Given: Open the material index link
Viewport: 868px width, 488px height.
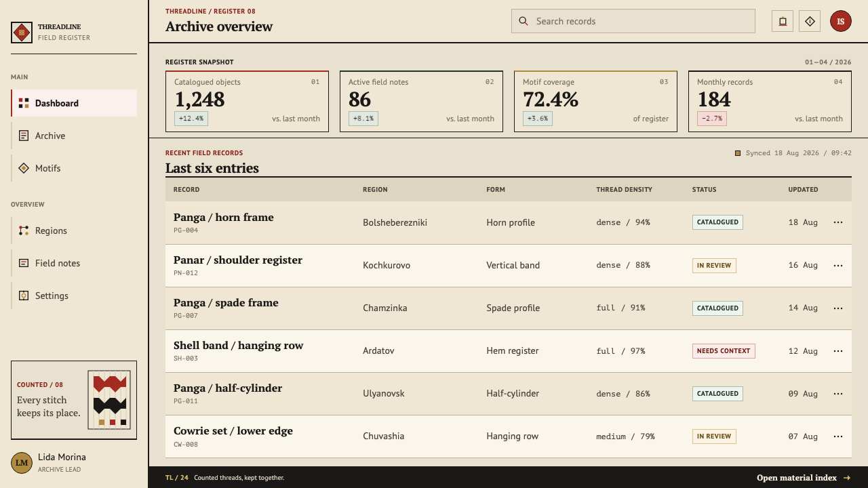Looking at the screenshot, I should pyautogui.click(x=804, y=478).
